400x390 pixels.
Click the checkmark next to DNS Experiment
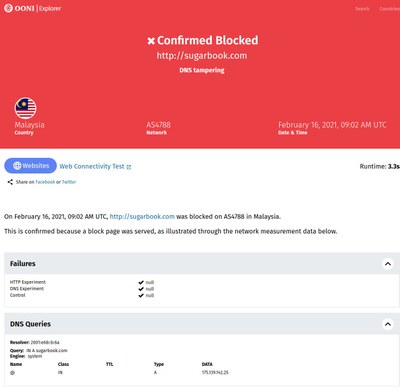click(x=141, y=289)
